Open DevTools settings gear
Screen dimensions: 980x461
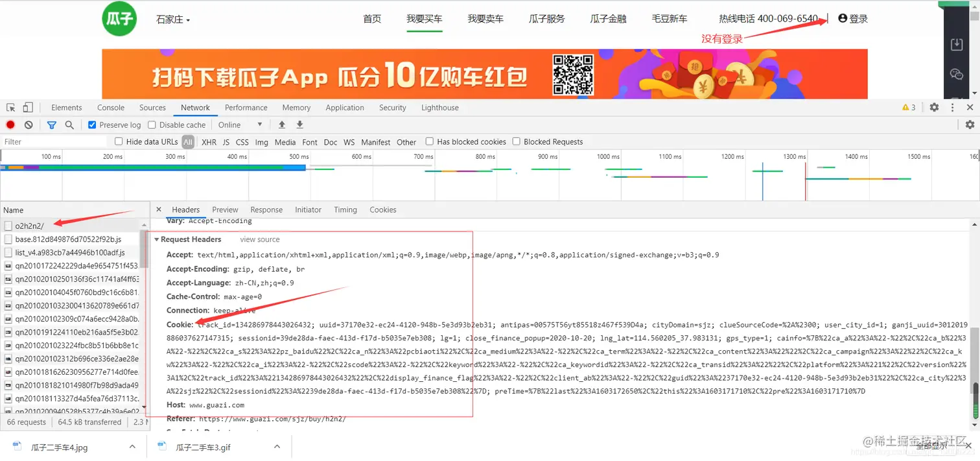[x=934, y=108]
